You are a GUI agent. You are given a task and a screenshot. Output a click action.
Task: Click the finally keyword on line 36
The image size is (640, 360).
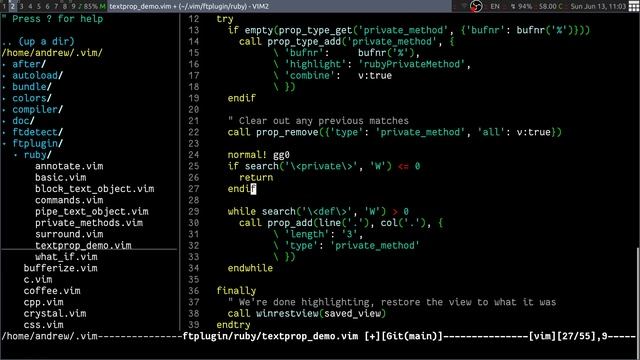[x=236, y=291]
